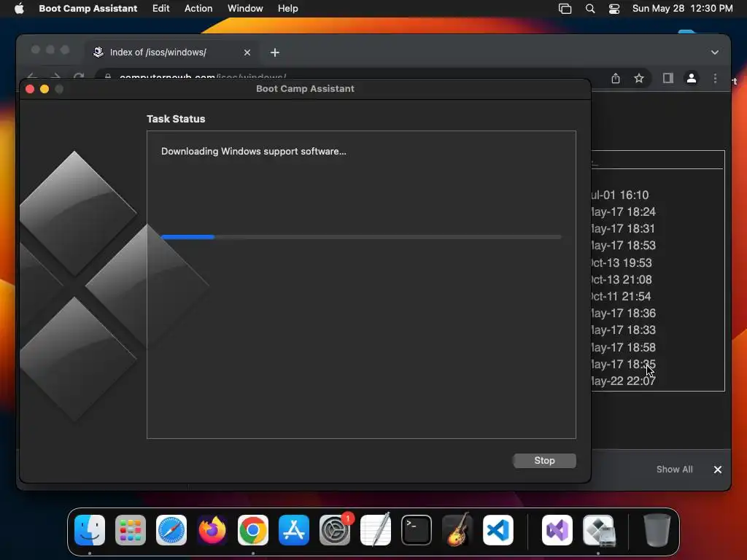The image size is (747, 560).
Task: Click the 'ct-11 21:54' date entry
Action: (621, 296)
